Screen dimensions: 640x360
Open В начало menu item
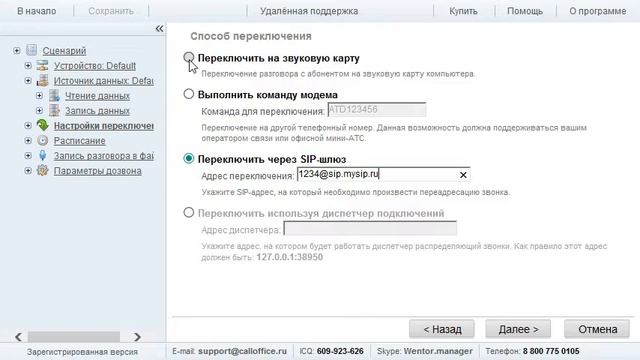[37, 11]
